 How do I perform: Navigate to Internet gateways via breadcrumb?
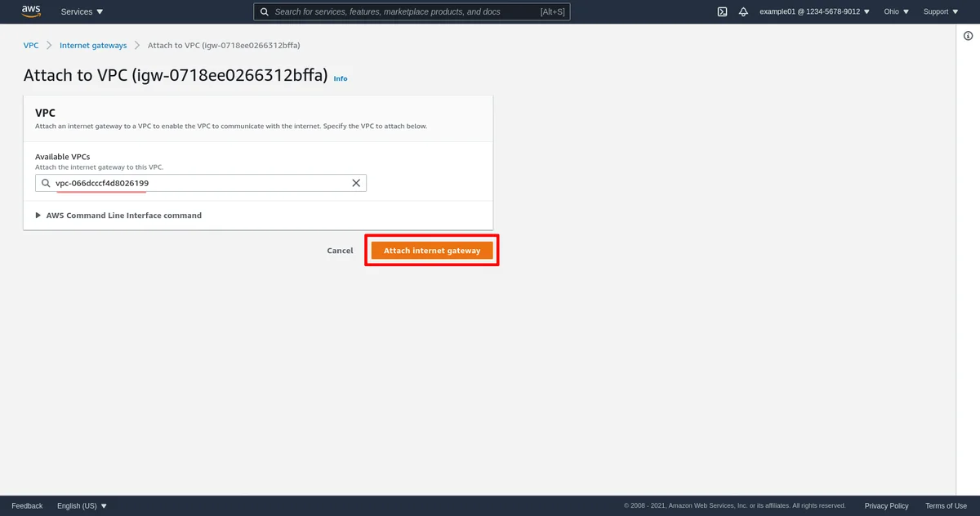(92, 45)
